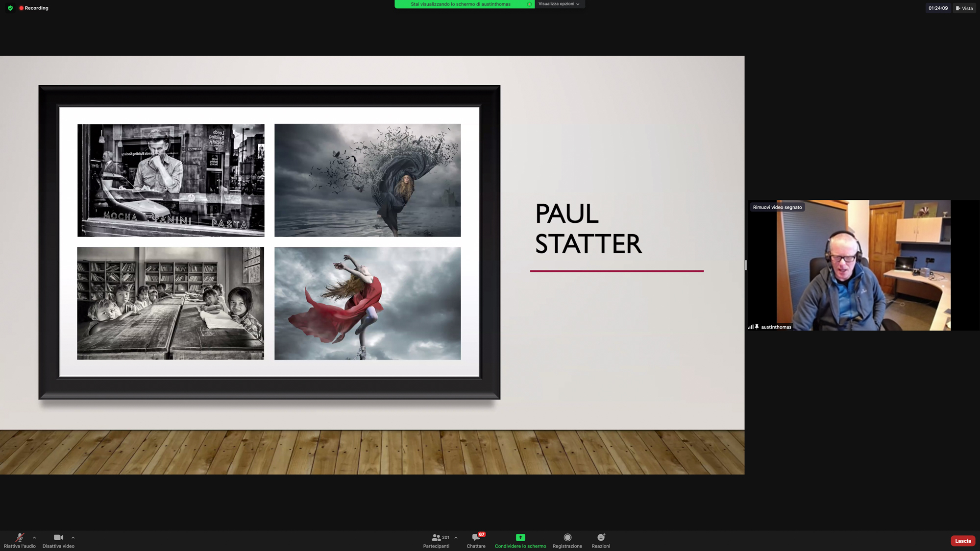This screenshot has width=980, height=551.
Task: Open Visualizza opzioni menu
Action: coord(559,4)
